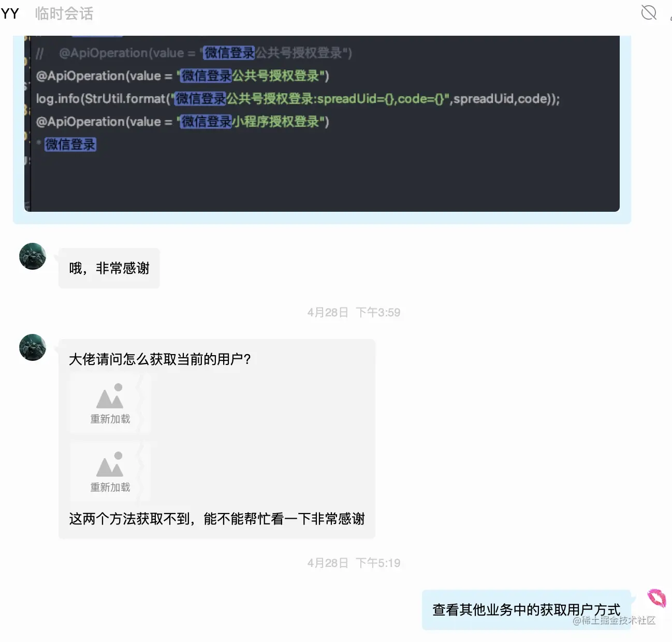Select the 哦，非常感谢 message bubble
This screenshot has width=672, height=642.
pyautogui.click(x=109, y=268)
